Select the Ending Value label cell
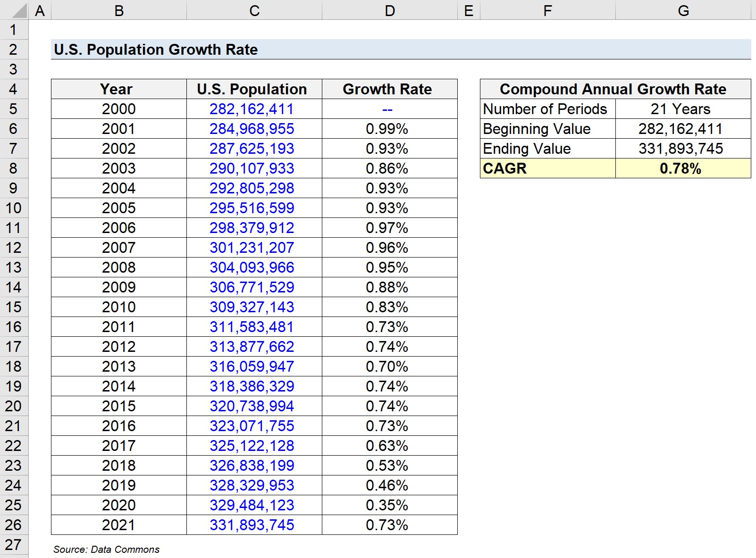This screenshot has width=756, height=558. coord(548,149)
